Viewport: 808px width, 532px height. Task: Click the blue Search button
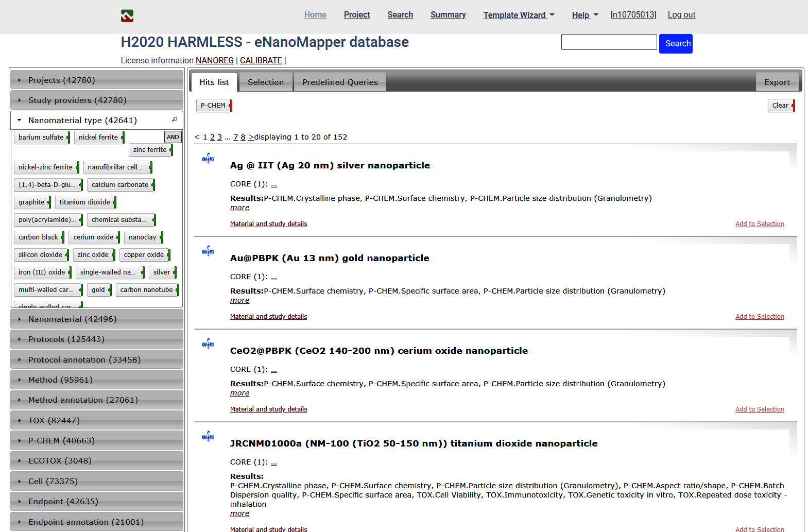click(x=676, y=44)
